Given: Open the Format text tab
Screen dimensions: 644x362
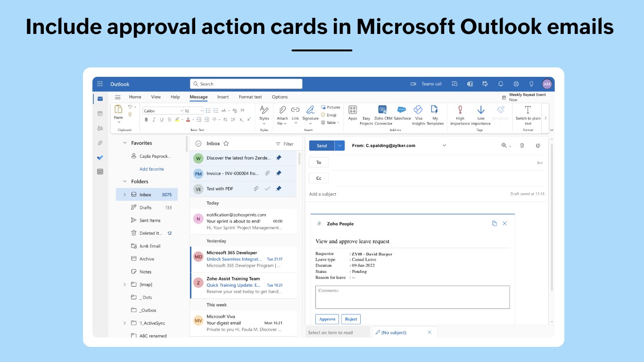Looking at the screenshot, I should (x=250, y=97).
